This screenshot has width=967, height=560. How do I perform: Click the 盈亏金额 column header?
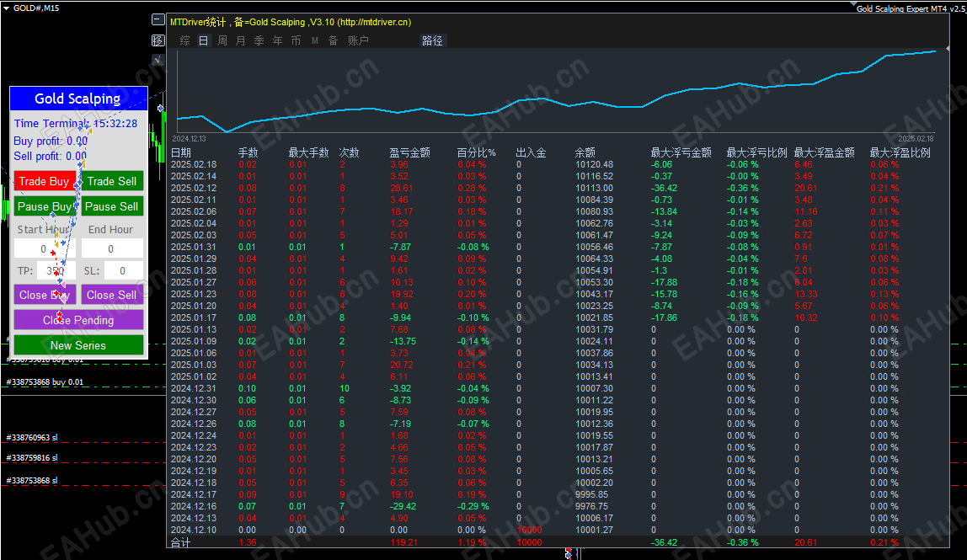[x=410, y=152]
